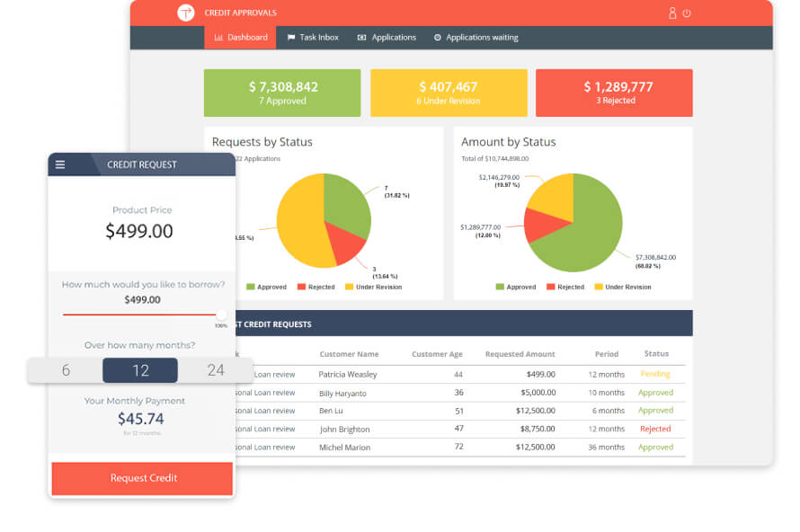Switch to the Task Inbox tab

313,38
